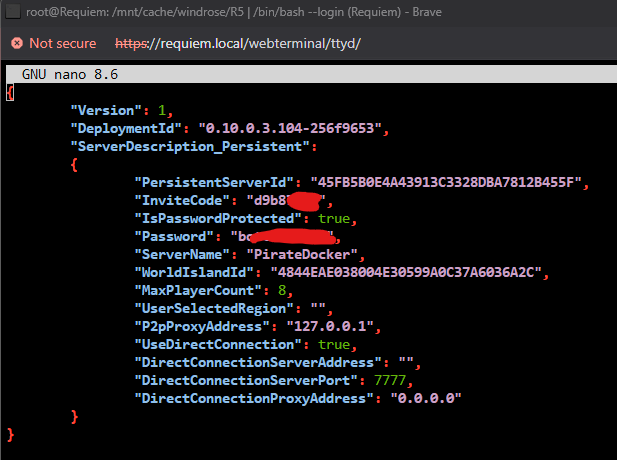Click the "DeploymentId" key
617x460 pixels.
(126, 128)
